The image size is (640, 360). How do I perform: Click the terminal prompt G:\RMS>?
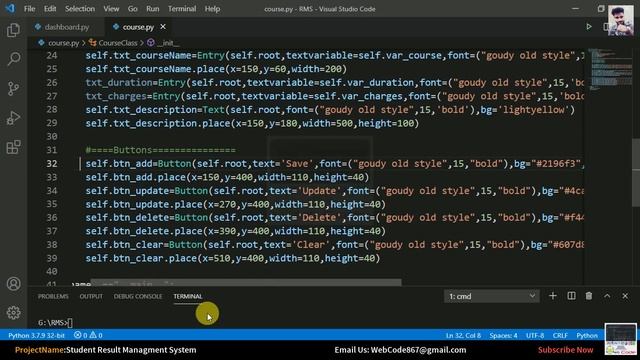tap(53, 322)
